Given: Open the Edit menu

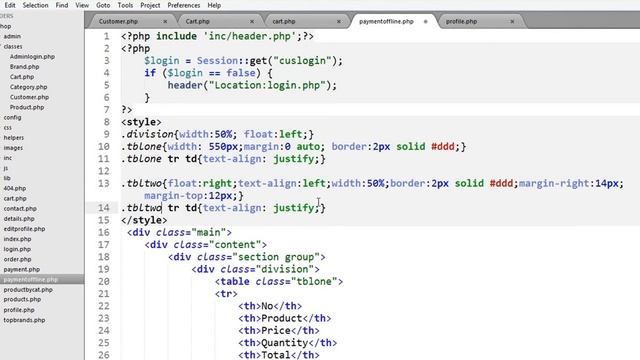Looking at the screenshot, I should pos(10,5).
